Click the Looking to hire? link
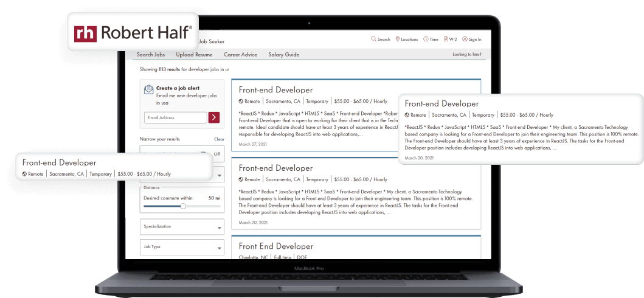Screen dimensions: 644x298 [467, 55]
